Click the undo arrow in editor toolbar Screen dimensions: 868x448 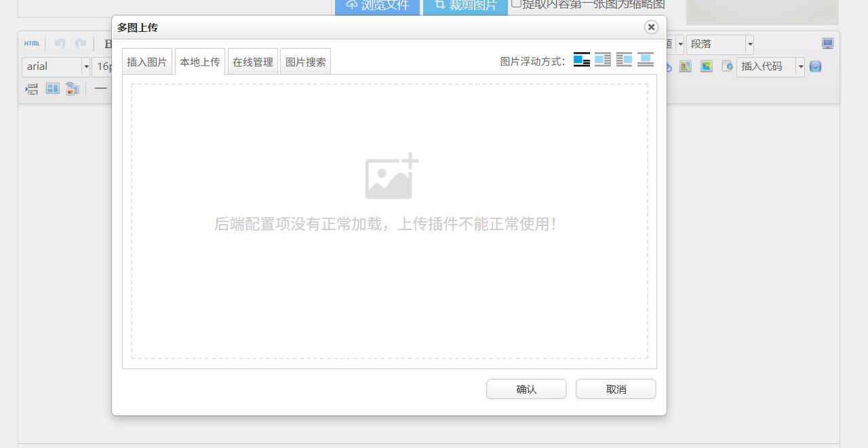tap(60, 43)
